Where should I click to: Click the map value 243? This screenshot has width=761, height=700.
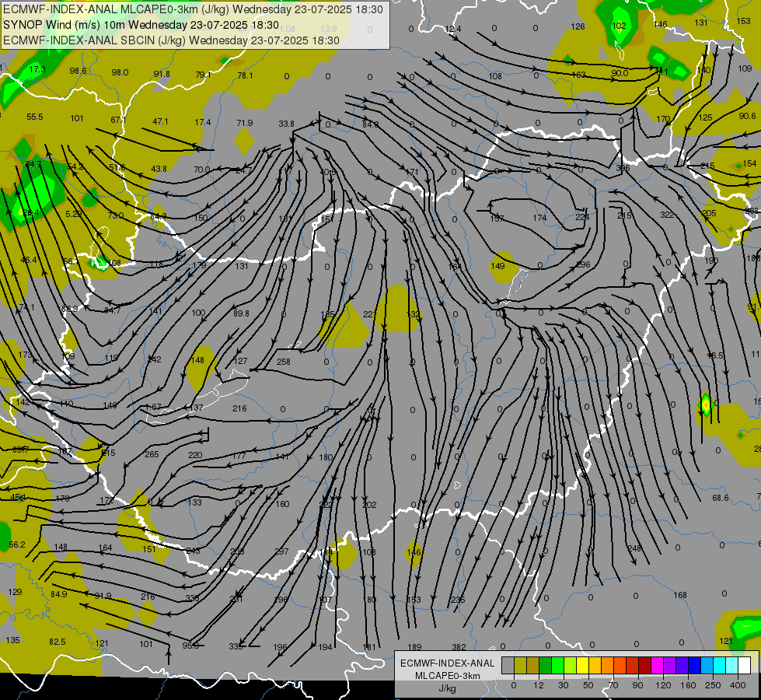tap(193, 551)
